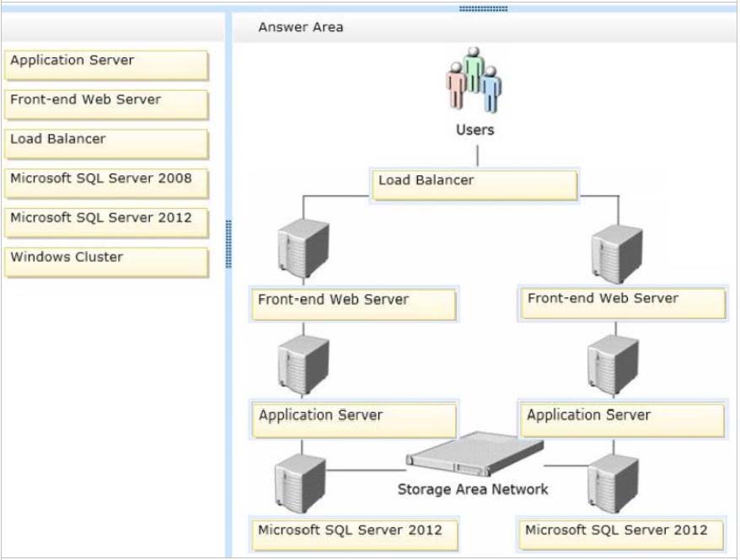
Task: Select Microsoft SQL Server 2008 in source list
Action: (x=107, y=183)
